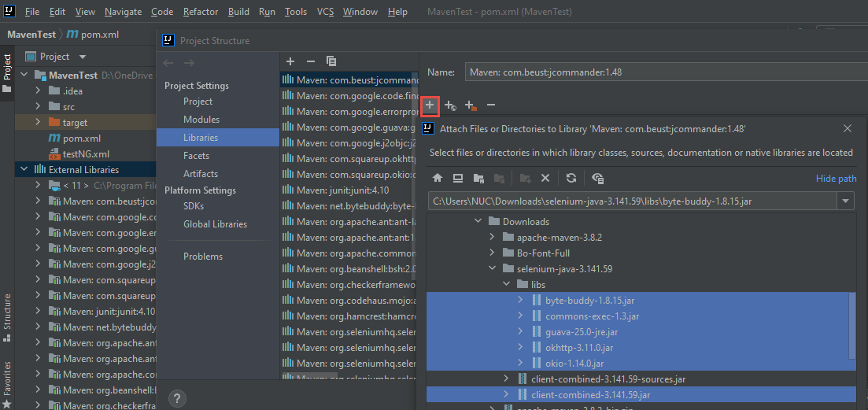Image resolution: width=868 pixels, height=410 pixels.
Task: Collapse the selenium-java-3.141.59 folder
Action: click(x=492, y=269)
